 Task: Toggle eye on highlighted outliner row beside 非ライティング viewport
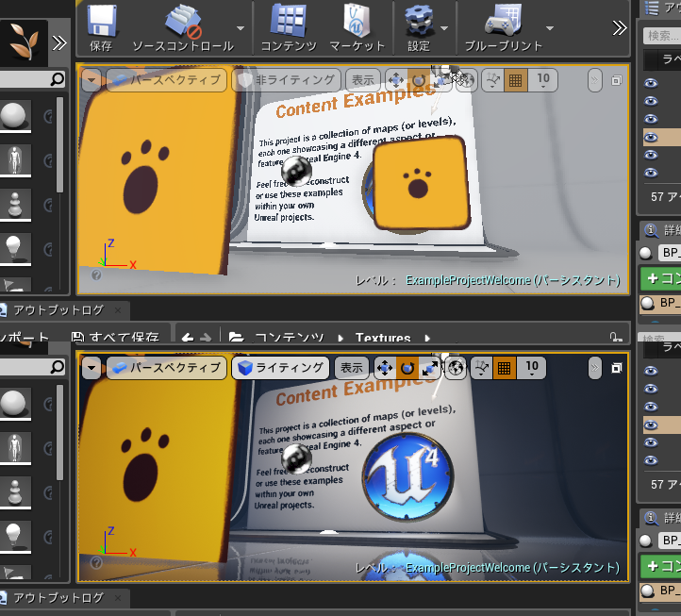point(651,138)
